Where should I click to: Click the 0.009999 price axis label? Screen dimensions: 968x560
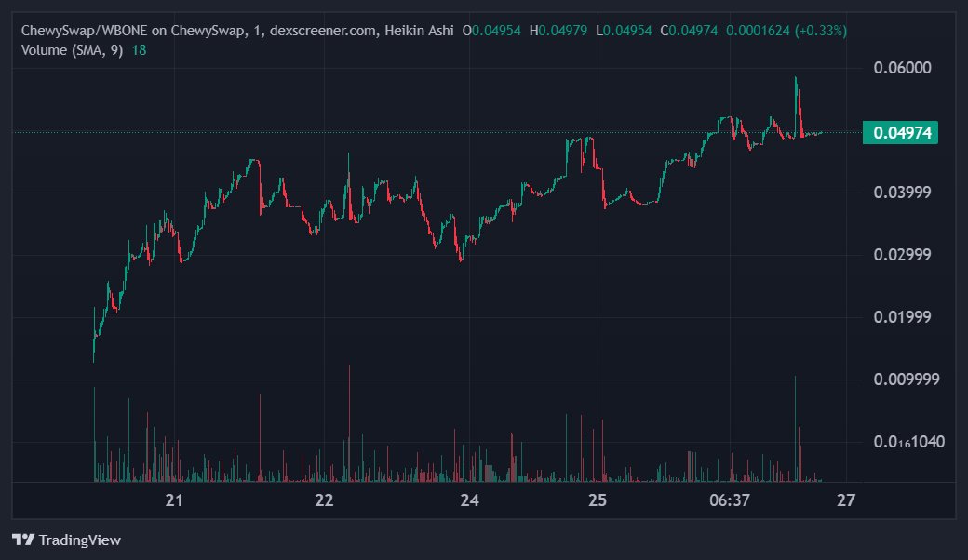(x=907, y=380)
